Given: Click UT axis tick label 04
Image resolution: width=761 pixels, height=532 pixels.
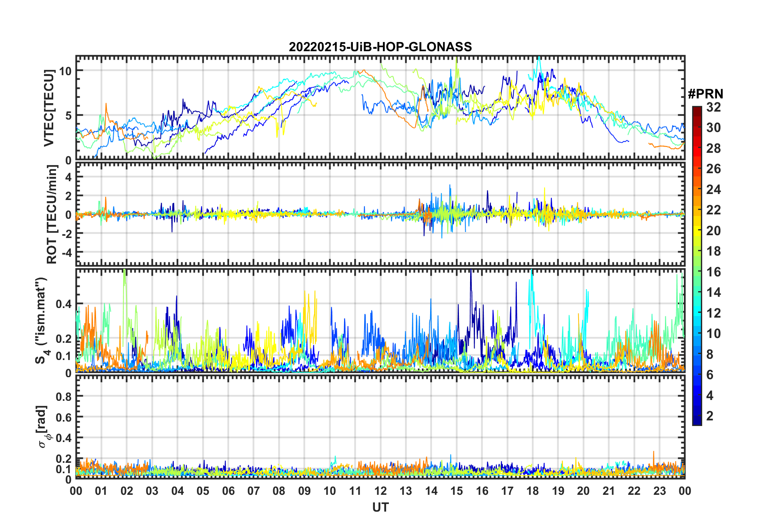Looking at the screenshot, I should pos(177,491).
